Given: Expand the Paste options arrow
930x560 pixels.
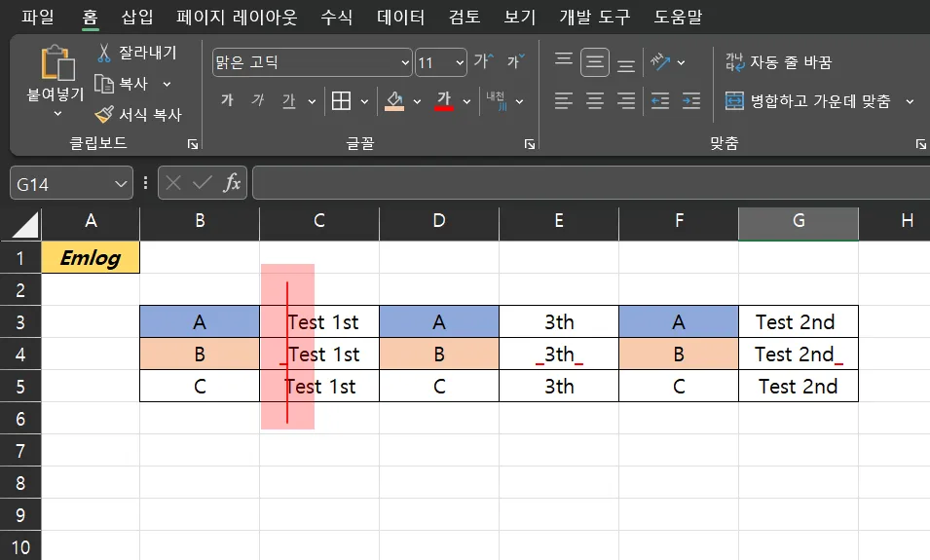Looking at the screenshot, I should 57,113.
